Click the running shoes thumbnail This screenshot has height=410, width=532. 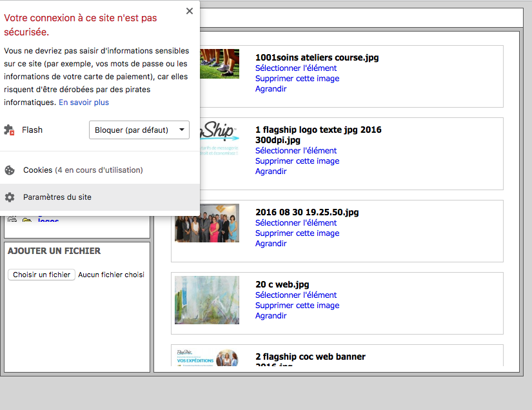pyautogui.click(x=219, y=64)
